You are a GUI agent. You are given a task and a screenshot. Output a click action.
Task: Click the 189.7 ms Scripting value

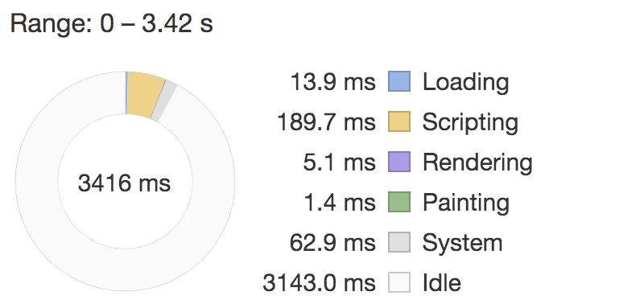(x=326, y=122)
